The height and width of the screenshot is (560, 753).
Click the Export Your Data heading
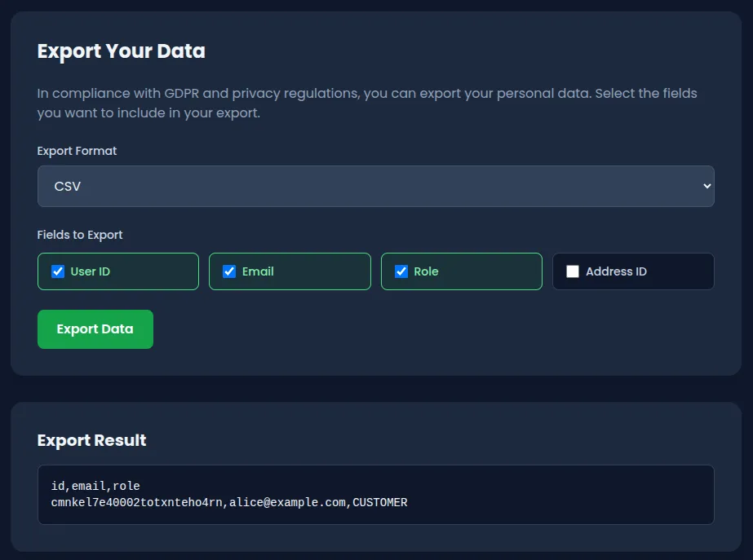pyautogui.click(x=121, y=51)
